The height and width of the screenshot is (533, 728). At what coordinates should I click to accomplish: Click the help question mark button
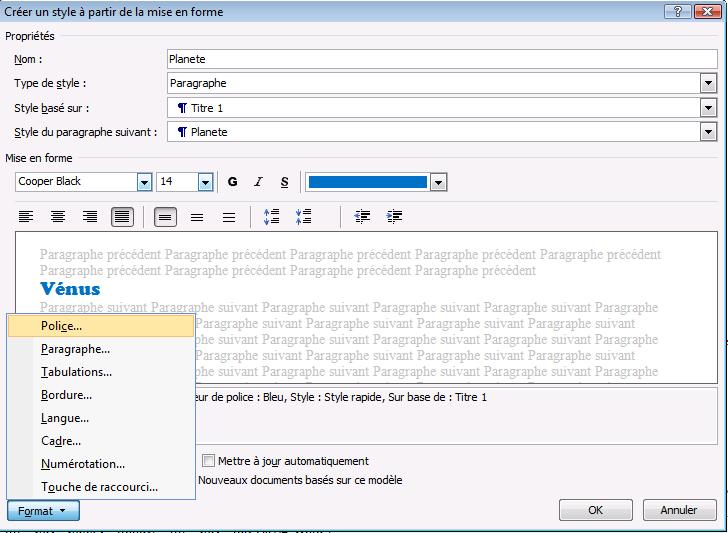[678, 11]
